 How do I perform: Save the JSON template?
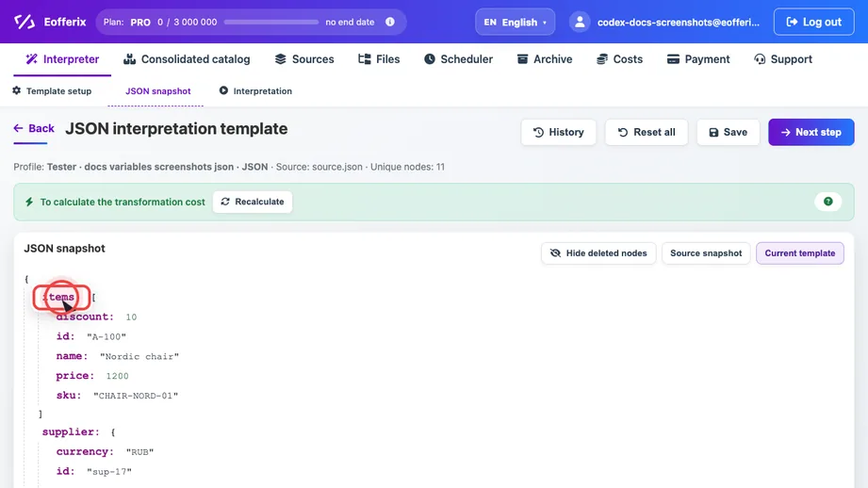(x=728, y=132)
